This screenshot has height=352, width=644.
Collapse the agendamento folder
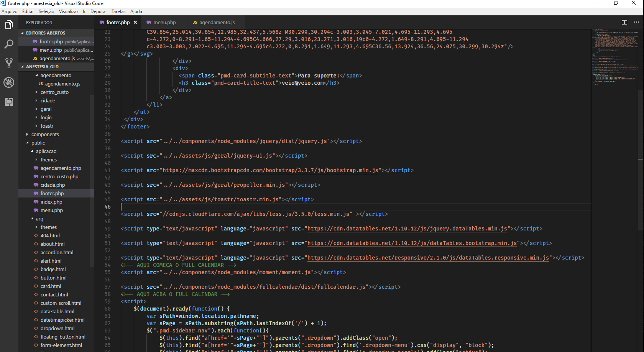[56, 76]
